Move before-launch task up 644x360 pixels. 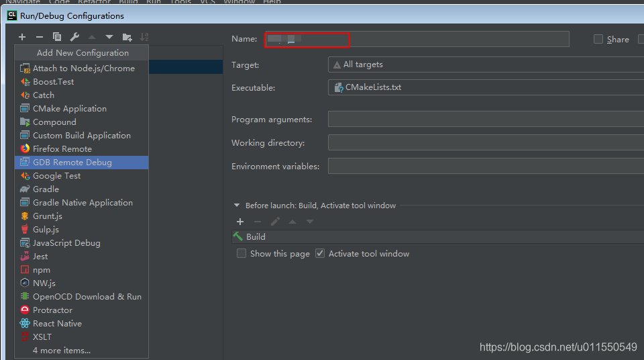[x=292, y=222]
